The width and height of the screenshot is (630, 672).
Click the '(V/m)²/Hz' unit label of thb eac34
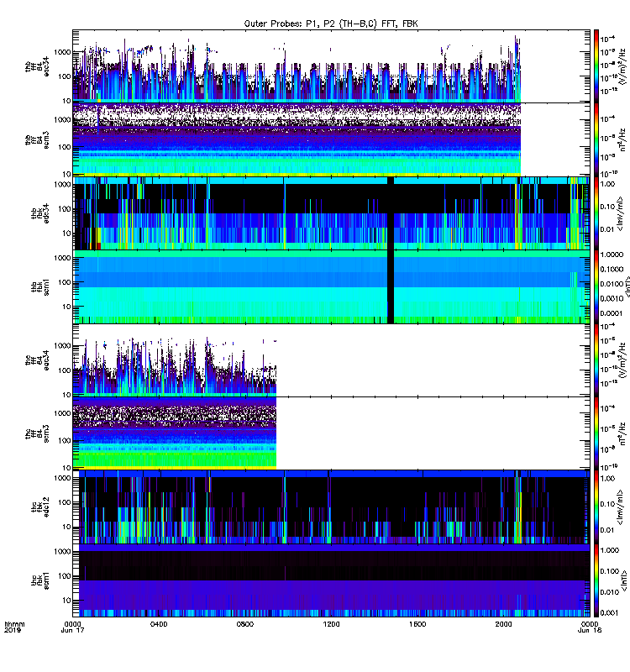pyautogui.click(x=622, y=66)
